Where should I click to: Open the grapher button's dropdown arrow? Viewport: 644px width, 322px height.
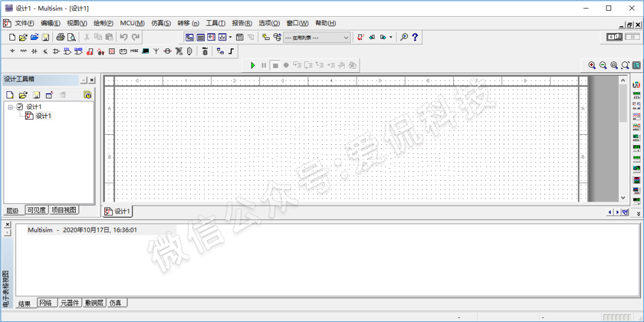(x=230, y=37)
